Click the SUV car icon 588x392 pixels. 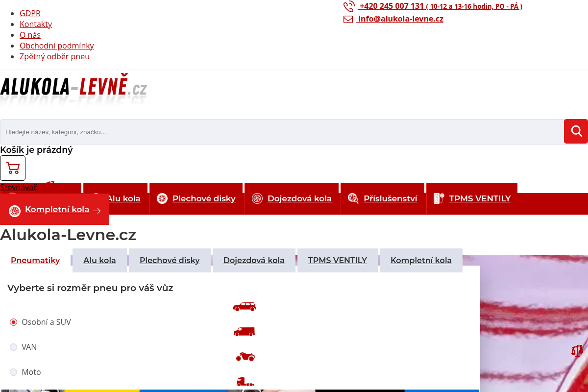[245, 307]
